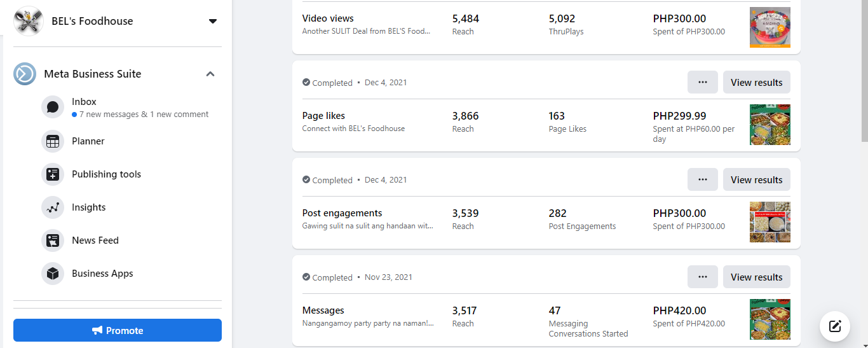Collapse the Meta Business Suite section

pos(210,74)
